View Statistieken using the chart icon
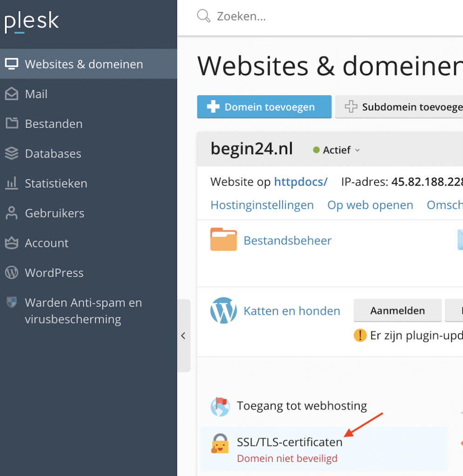Screen dimensions: 463x476 [11, 183]
